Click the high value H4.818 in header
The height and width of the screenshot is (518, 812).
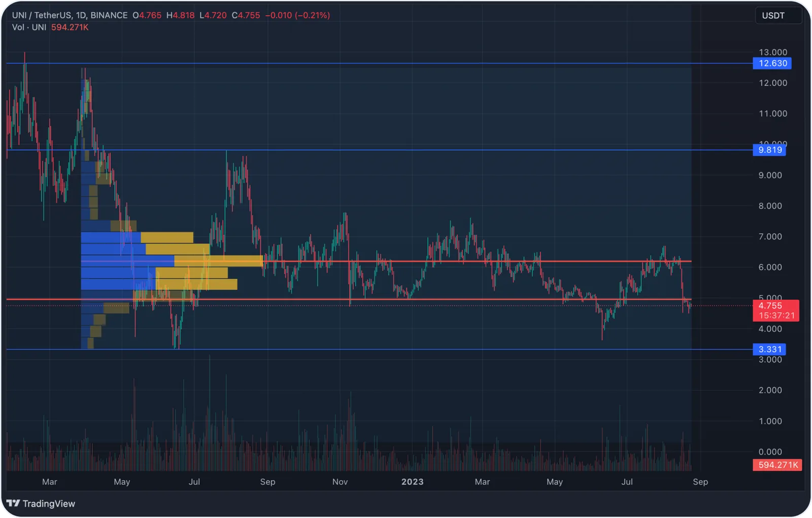tap(181, 15)
